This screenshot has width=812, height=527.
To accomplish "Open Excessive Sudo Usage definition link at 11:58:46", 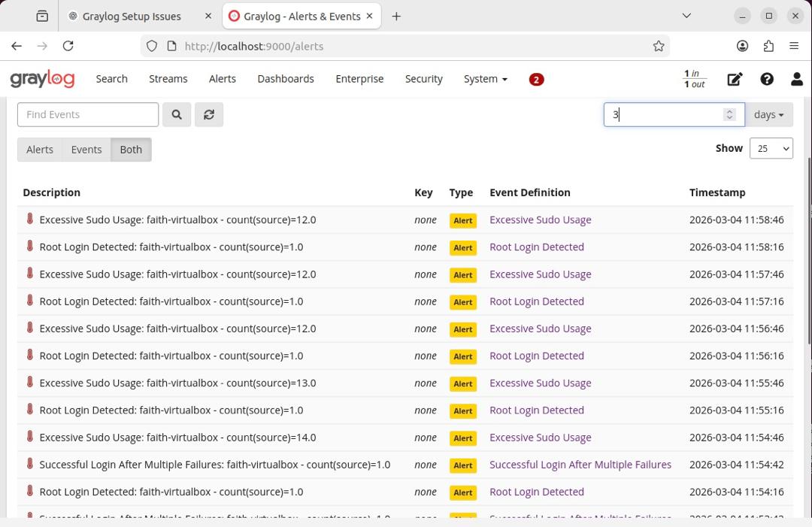I will pos(540,220).
